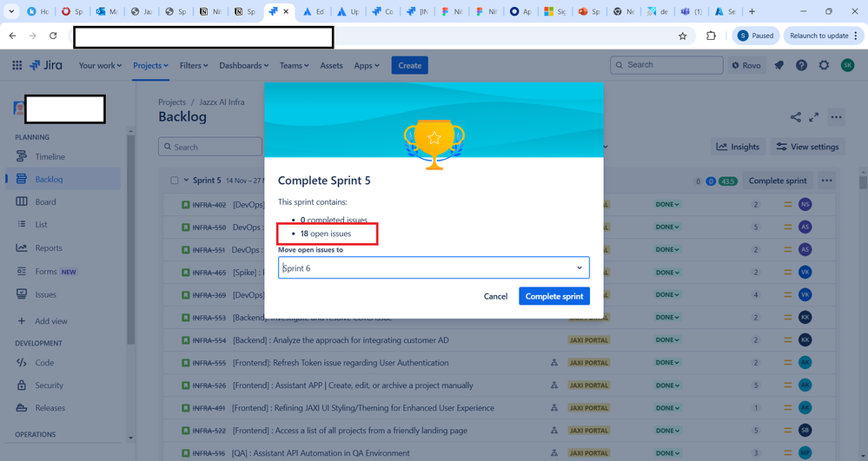Click the VK assignee avatar on INFRA-465

coord(805,273)
